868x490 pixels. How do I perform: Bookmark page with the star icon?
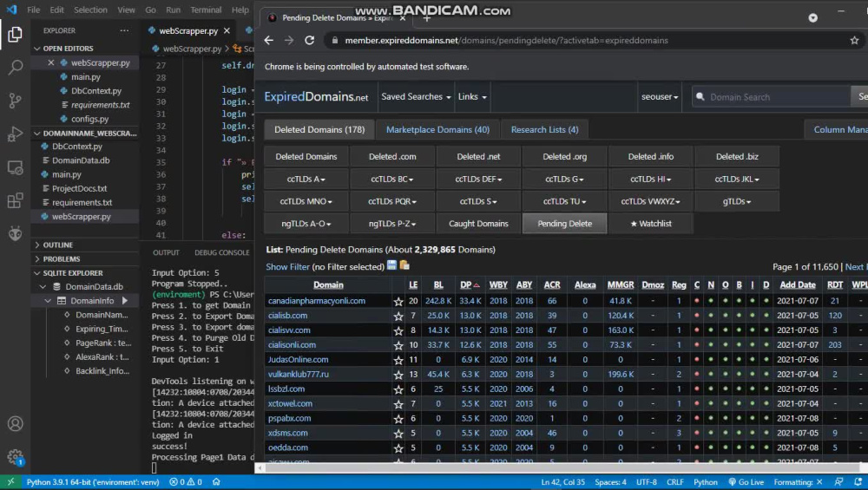pos(854,41)
